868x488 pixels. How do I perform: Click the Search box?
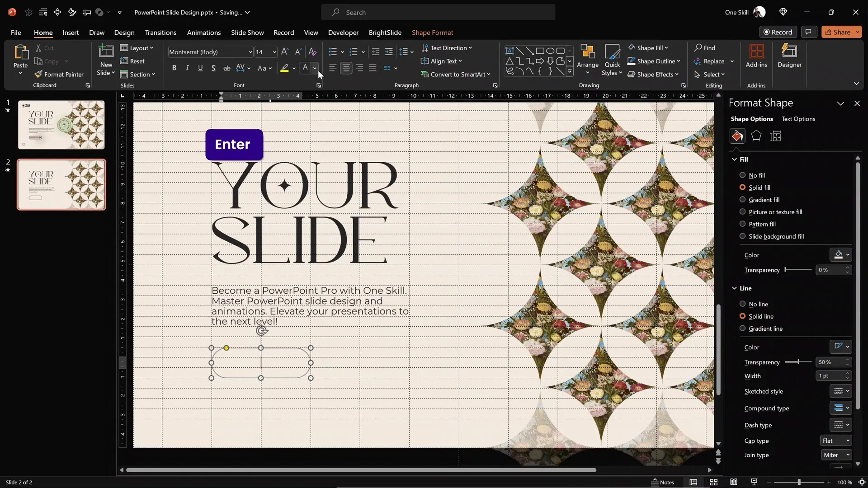tap(438, 12)
